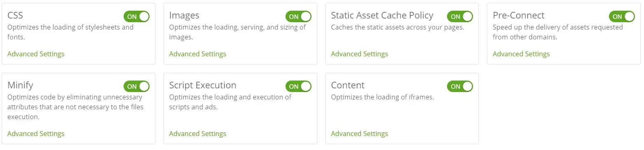Select the CSS card title
The height and width of the screenshot is (150, 644).
(x=15, y=15)
